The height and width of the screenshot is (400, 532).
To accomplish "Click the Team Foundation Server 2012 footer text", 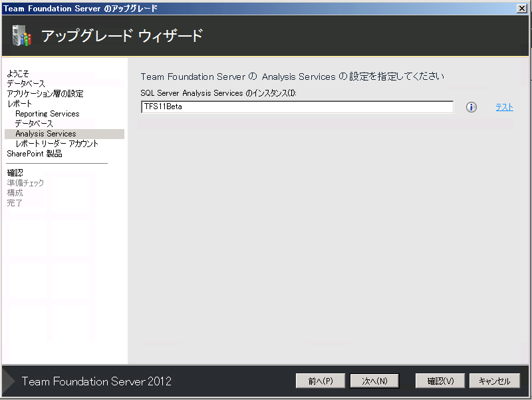I will pyautogui.click(x=96, y=381).
